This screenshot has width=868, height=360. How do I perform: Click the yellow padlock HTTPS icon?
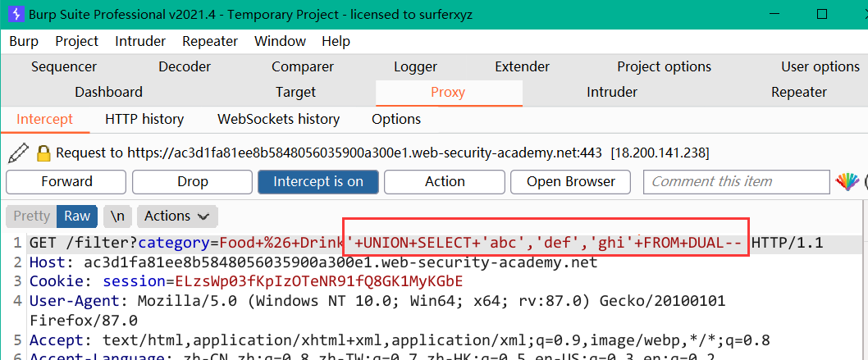click(x=43, y=153)
